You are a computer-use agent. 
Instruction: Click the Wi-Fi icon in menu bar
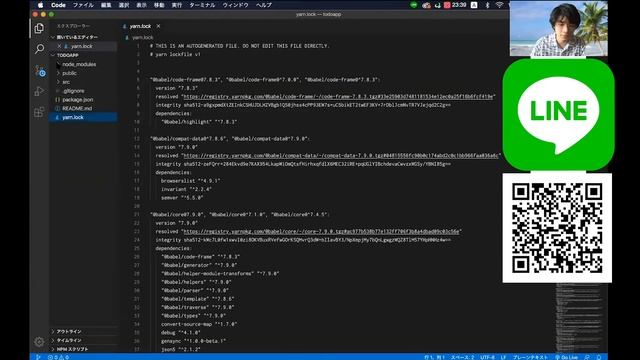(x=499, y=5)
